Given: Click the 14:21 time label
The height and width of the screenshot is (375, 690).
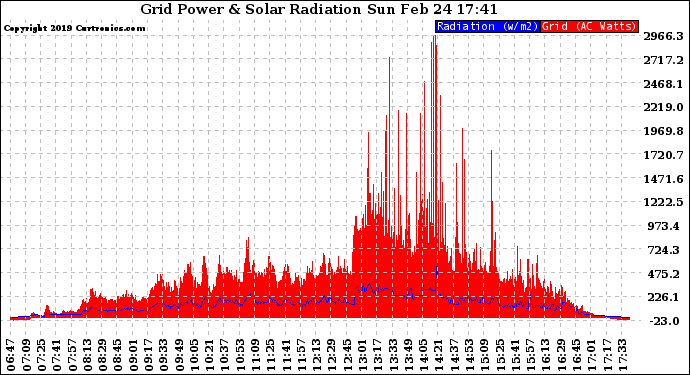Looking at the screenshot, I should 439,355.
